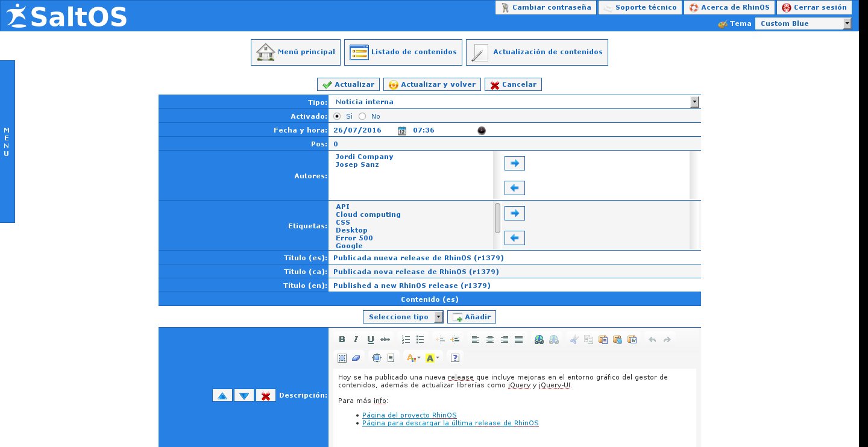This screenshot has width=868, height=447.
Task: Go to Menú principal
Action: pyautogui.click(x=295, y=52)
